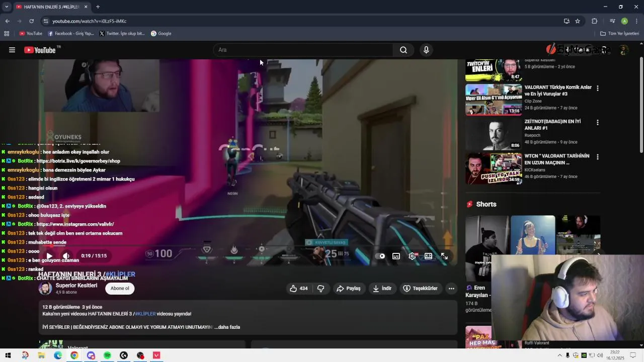
Task: Open Windows Start menu
Action: [x=8, y=355]
